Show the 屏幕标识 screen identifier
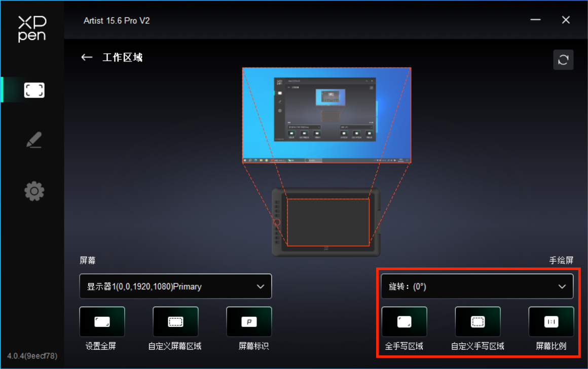 (x=249, y=322)
